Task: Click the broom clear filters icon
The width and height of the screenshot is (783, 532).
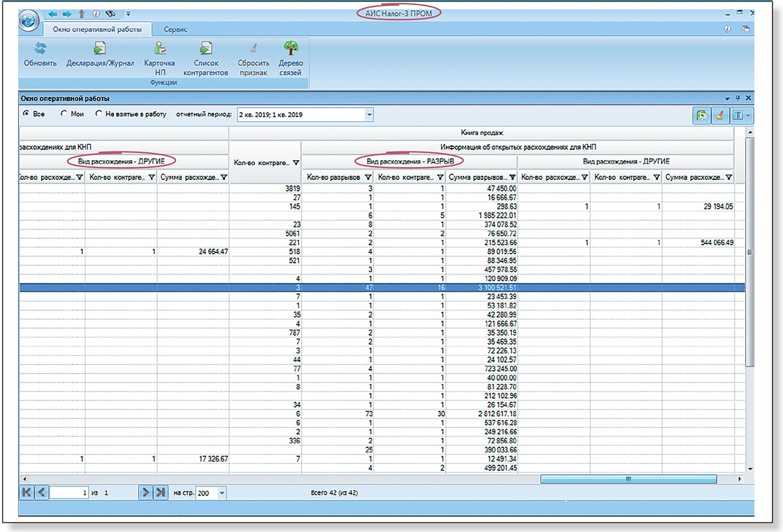Action: 720,115
